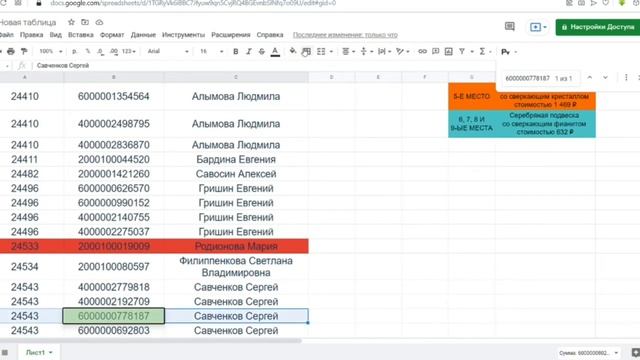Click document title Новая таблица

coord(28,22)
